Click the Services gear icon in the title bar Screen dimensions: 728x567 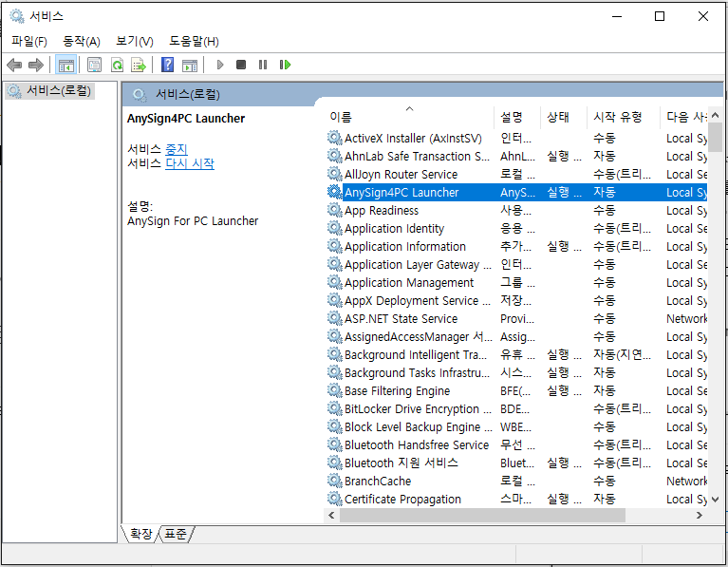(x=17, y=16)
